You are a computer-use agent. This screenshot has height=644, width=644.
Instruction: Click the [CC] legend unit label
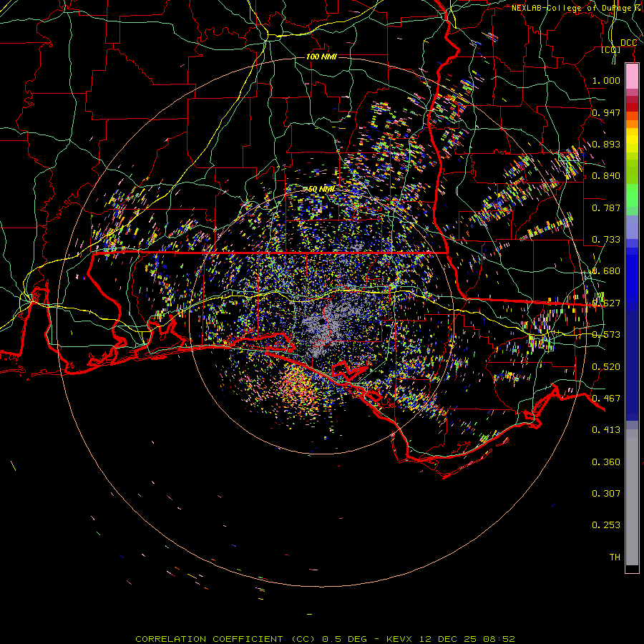point(610,50)
